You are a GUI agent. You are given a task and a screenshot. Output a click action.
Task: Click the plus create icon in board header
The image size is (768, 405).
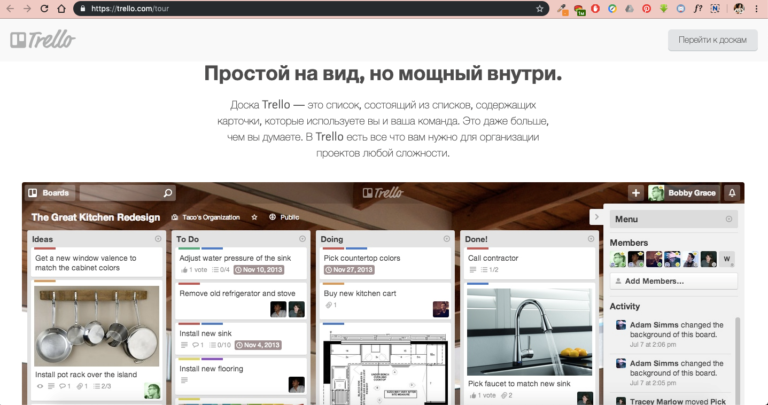tap(636, 193)
